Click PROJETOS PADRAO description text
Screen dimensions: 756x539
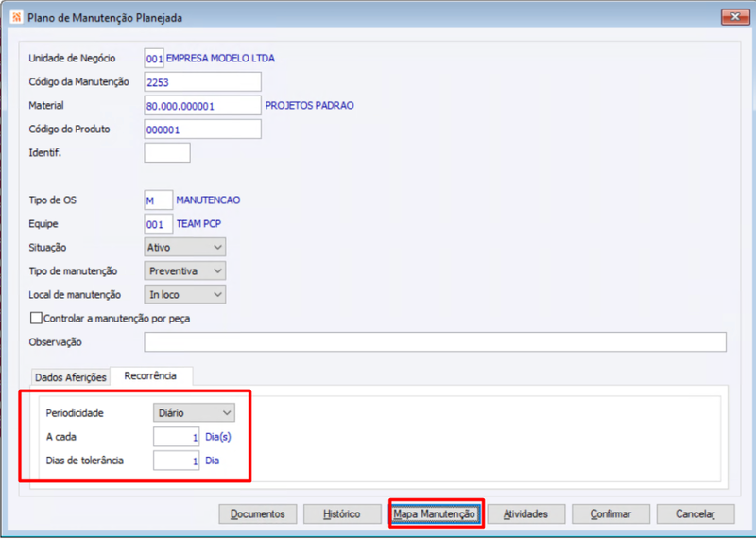point(310,106)
